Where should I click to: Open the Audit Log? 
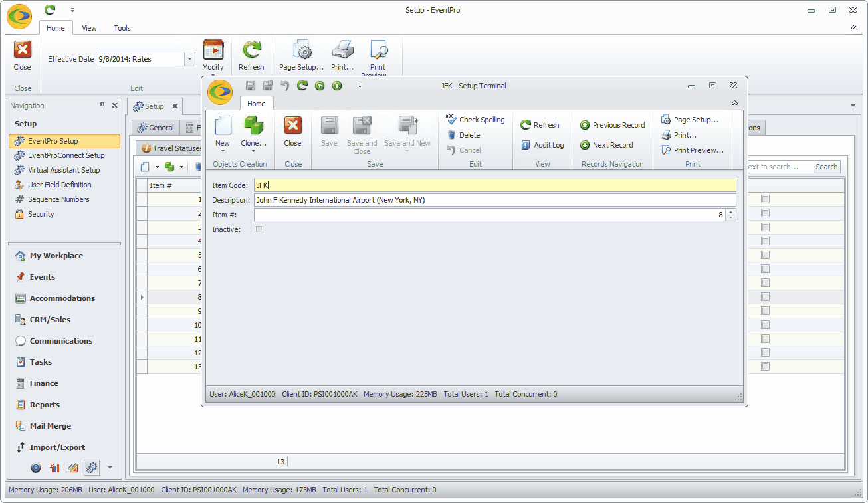pyautogui.click(x=542, y=145)
